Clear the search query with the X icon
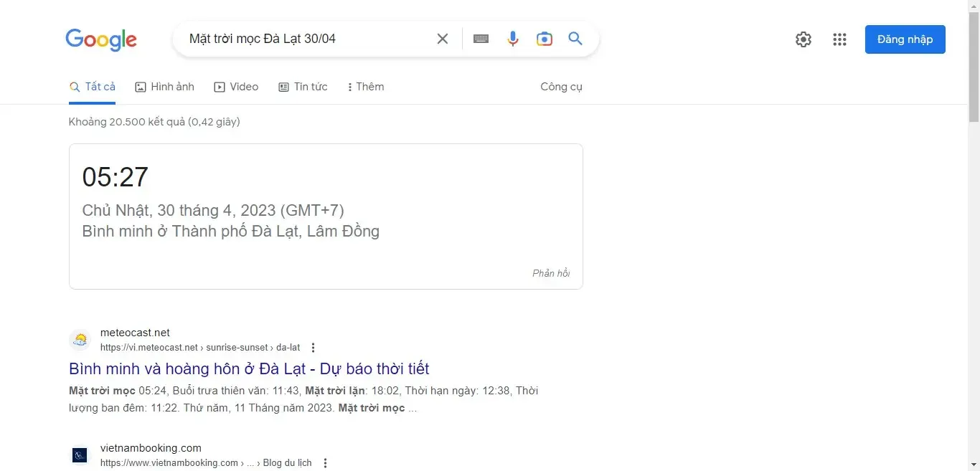The width and height of the screenshot is (980, 471). 442,39
